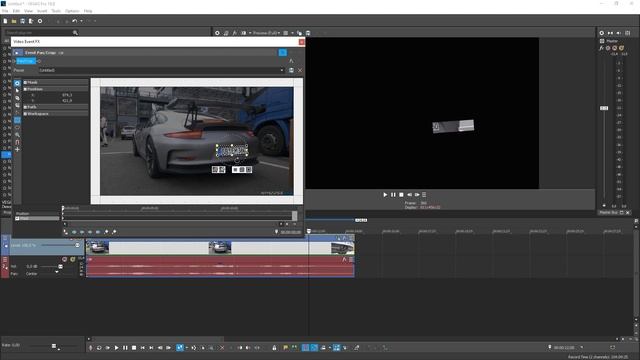640x360 pixels.
Task: Click the search plug-ins input field
Action: 38,33
